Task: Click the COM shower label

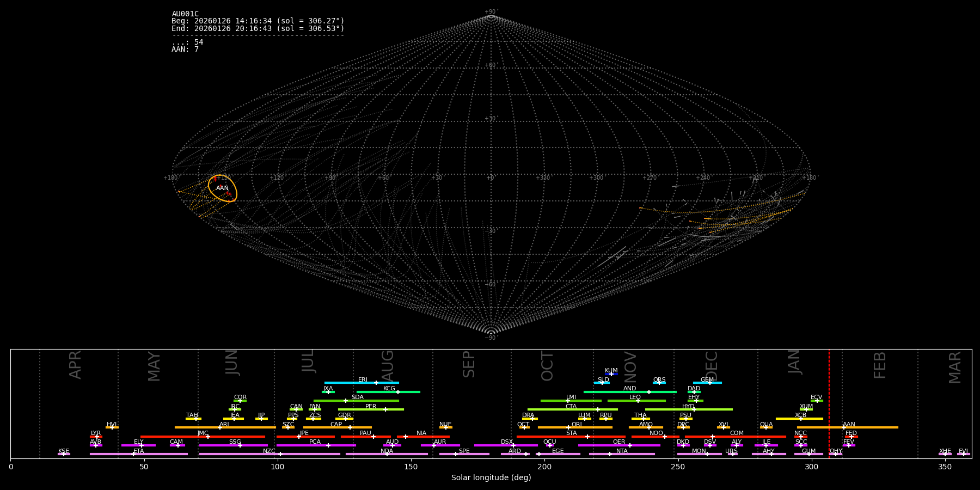Action: point(737,433)
